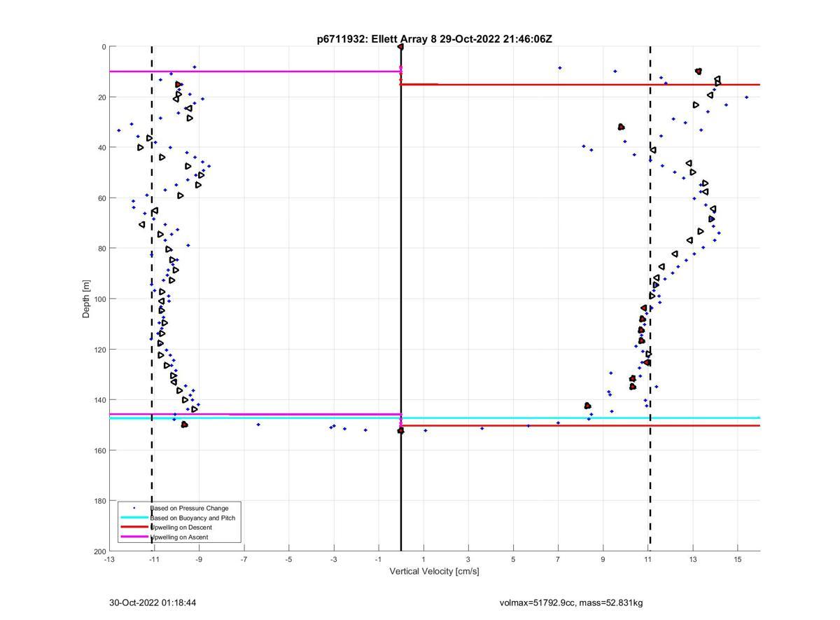Click x-axis tick label '-11'
This screenshot has height=620, width=840.
click(x=154, y=560)
